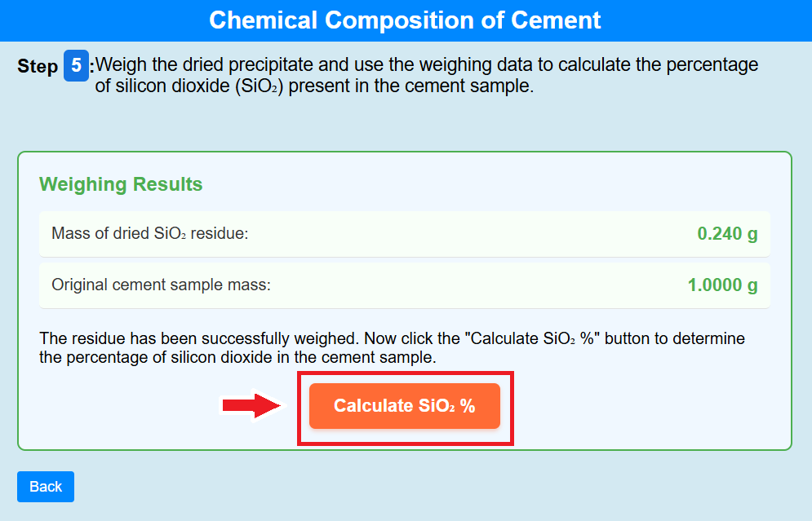The height and width of the screenshot is (521, 812).
Task: Click the red arrow pointing to Calculate
Action: point(252,405)
